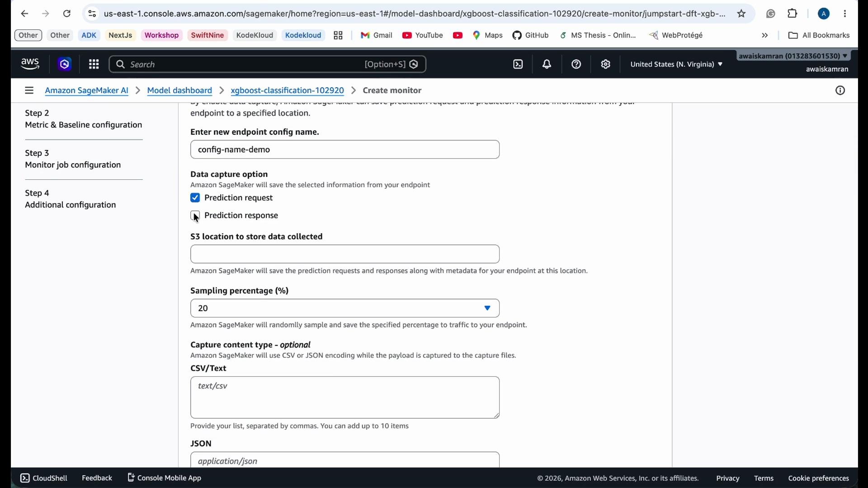The width and height of the screenshot is (868, 488).
Task: Open CloudShell in footer
Action: [x=44, y=479]
